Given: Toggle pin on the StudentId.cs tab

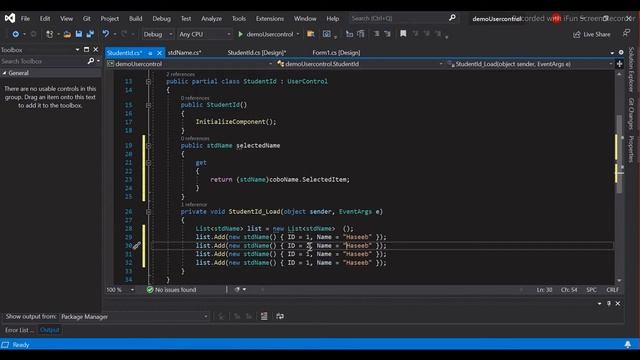Looking at the screenshot, I should 150,53.
